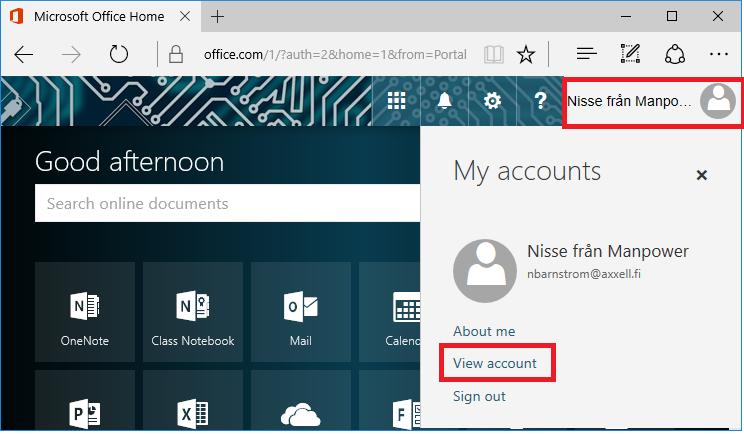Open the About me link
744x434 pixels.
tap(484, 331)
